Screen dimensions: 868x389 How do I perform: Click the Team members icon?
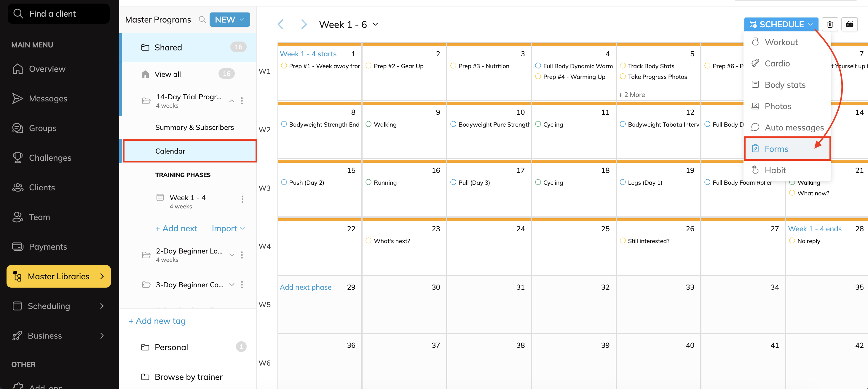click(17, 217)
